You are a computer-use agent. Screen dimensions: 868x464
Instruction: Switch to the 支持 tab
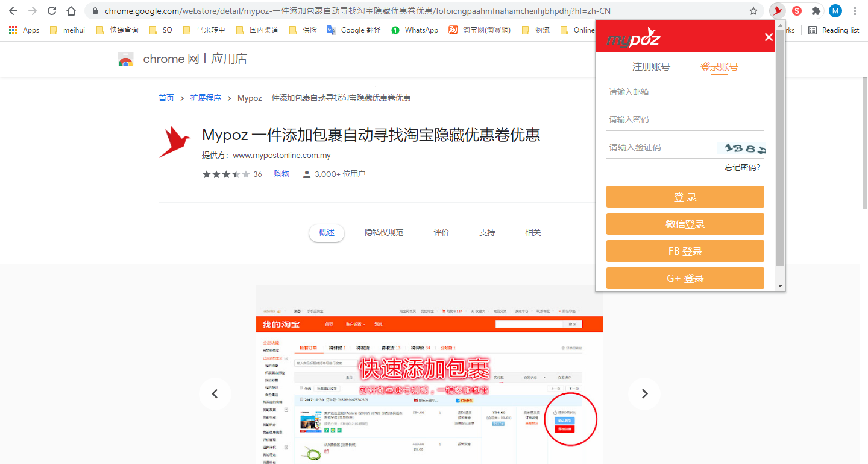(487, 233)
